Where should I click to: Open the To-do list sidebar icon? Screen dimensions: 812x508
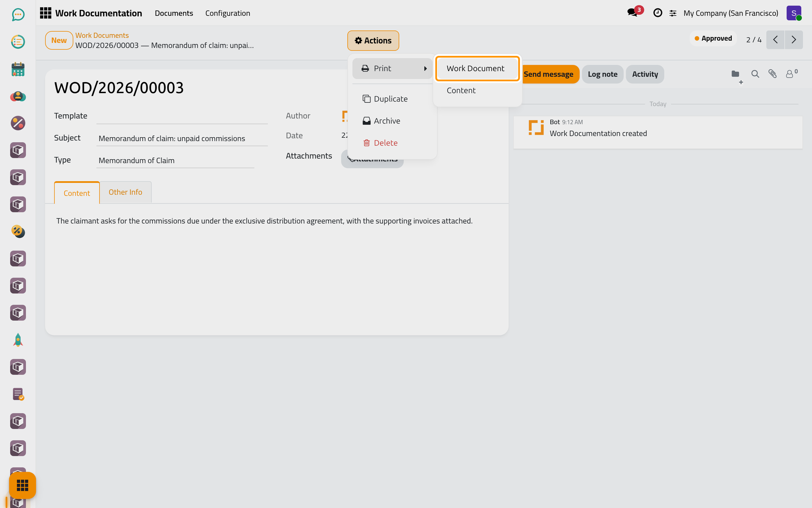[18, 42]
